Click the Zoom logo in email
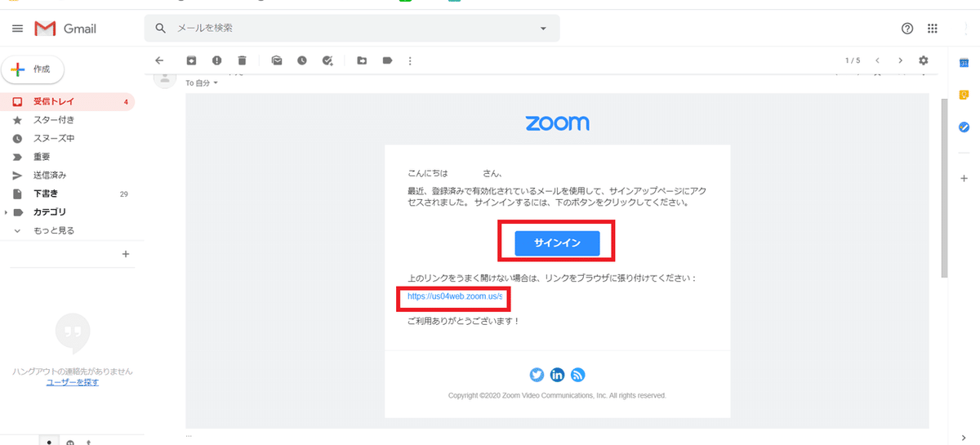980x445 pixels. point(557,123)
